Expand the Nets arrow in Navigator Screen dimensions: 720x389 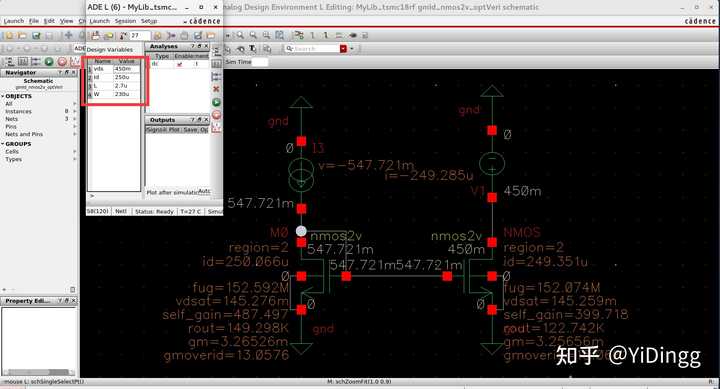74,119
